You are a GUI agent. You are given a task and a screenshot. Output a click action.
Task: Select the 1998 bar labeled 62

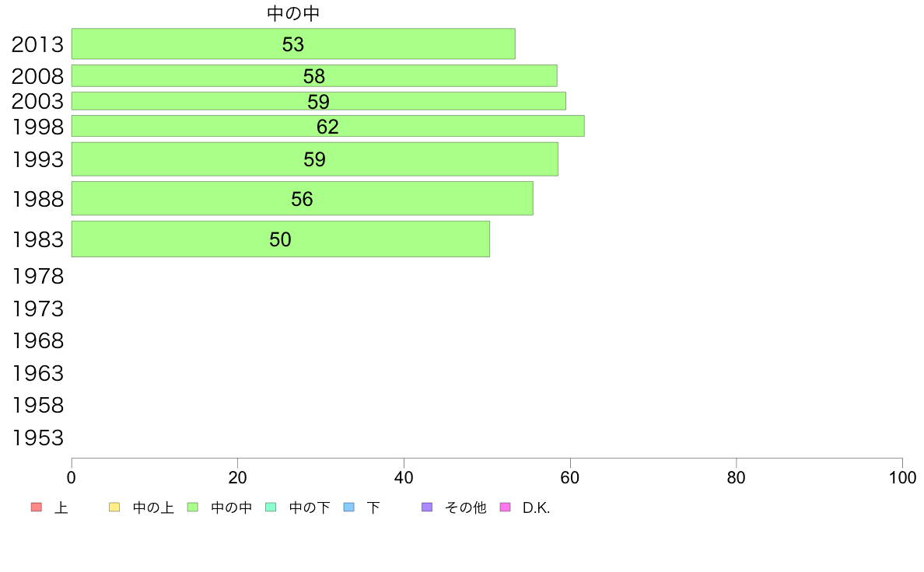click(327, 126)
